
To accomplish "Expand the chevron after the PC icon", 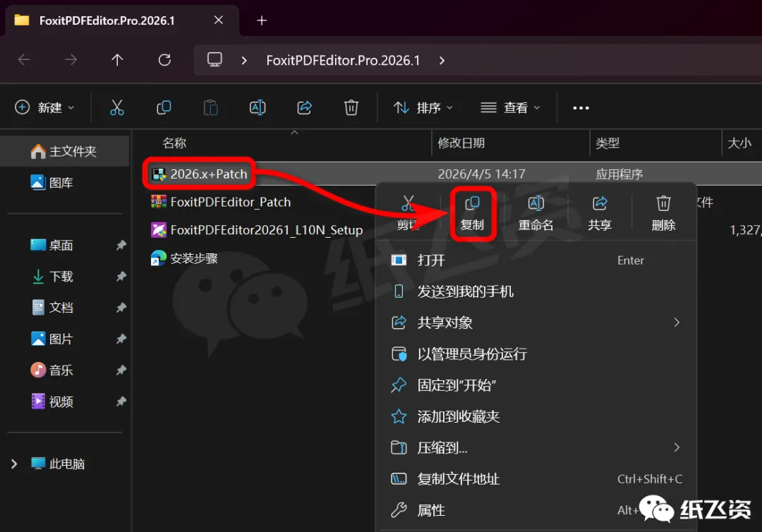I will [244, 60].
